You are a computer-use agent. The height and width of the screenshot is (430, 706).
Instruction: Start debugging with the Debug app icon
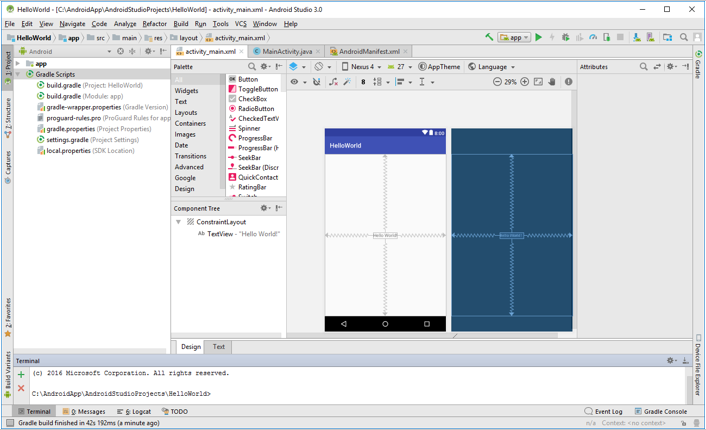point(566,37)
